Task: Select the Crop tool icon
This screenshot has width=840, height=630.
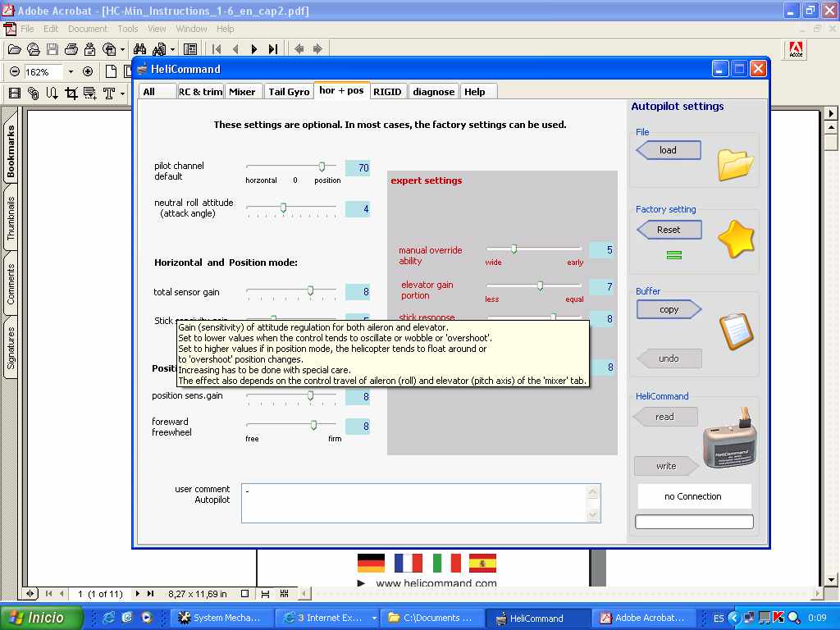Action: click(71, 94)
